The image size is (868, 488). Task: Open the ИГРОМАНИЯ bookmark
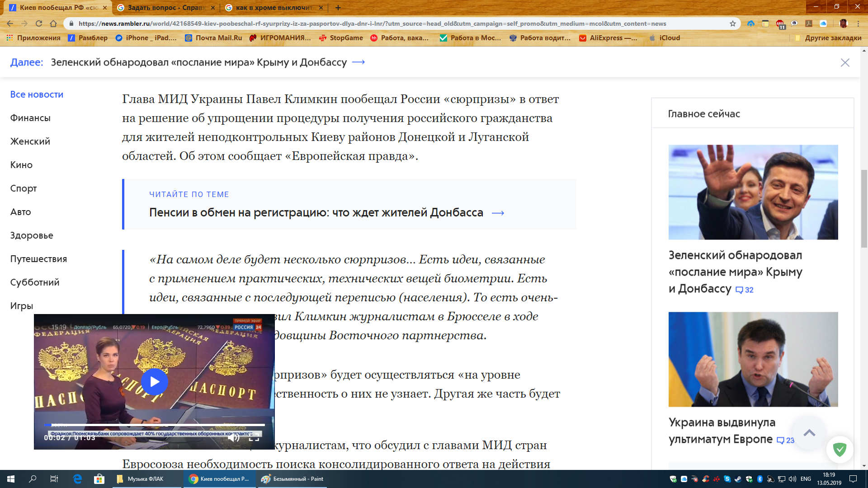point(280,38)
